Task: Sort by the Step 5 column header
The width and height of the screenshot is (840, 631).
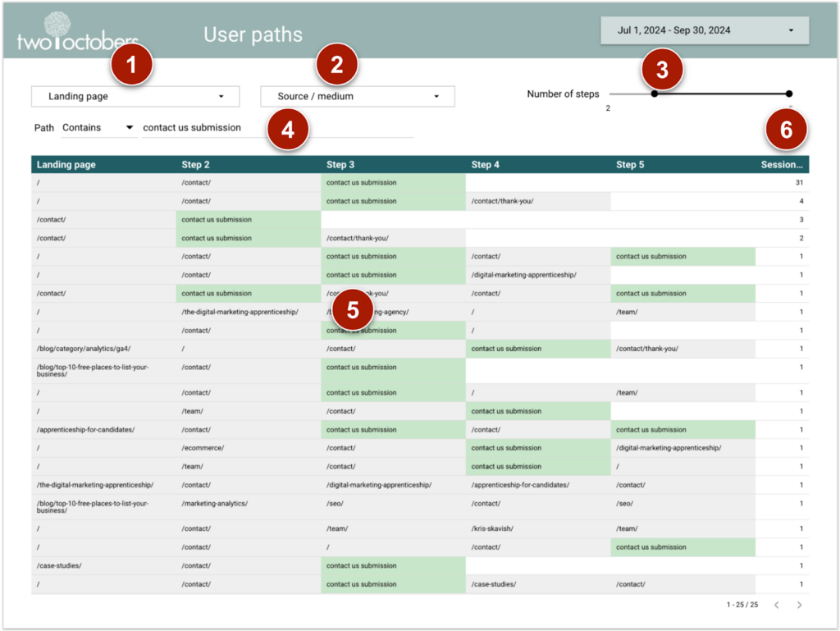Action: click(630, 164)
